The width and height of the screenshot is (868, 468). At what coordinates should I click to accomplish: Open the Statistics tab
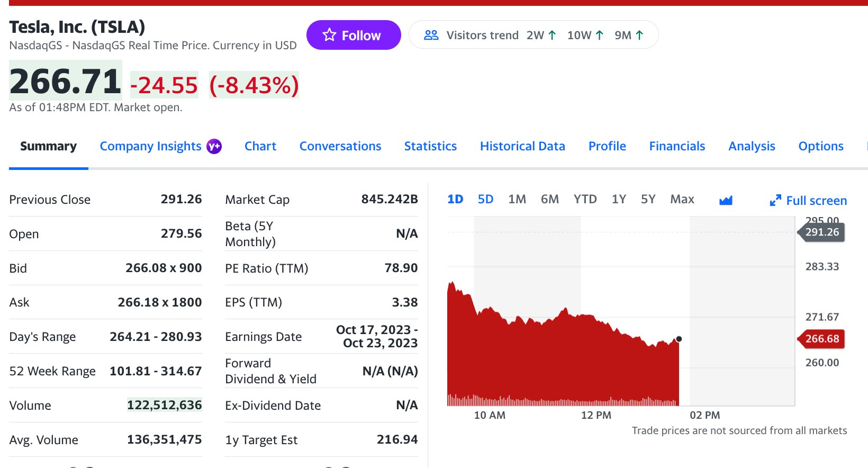pos(430,146)
